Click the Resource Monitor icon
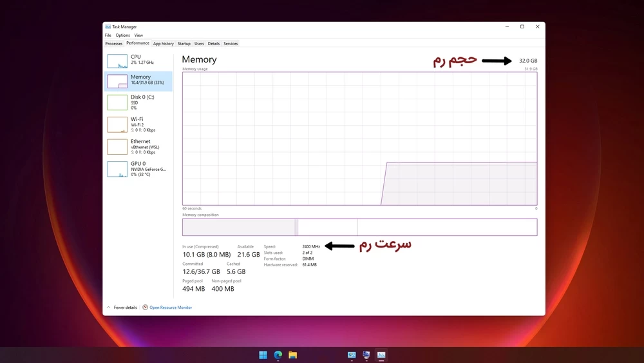The width and height of the screenshot is (644, 363). click(146, 308)
